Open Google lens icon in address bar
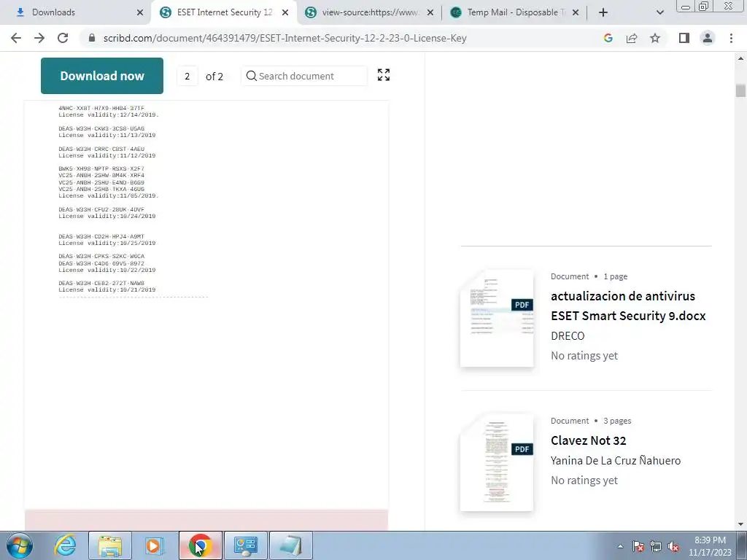The height and width of the screenshot is (560, 747). click(x=608, y=38)
